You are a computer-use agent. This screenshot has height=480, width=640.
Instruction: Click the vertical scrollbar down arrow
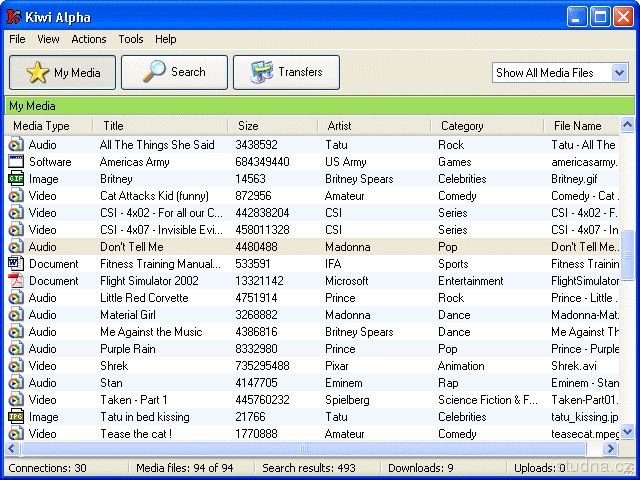[x=627, y=432]
